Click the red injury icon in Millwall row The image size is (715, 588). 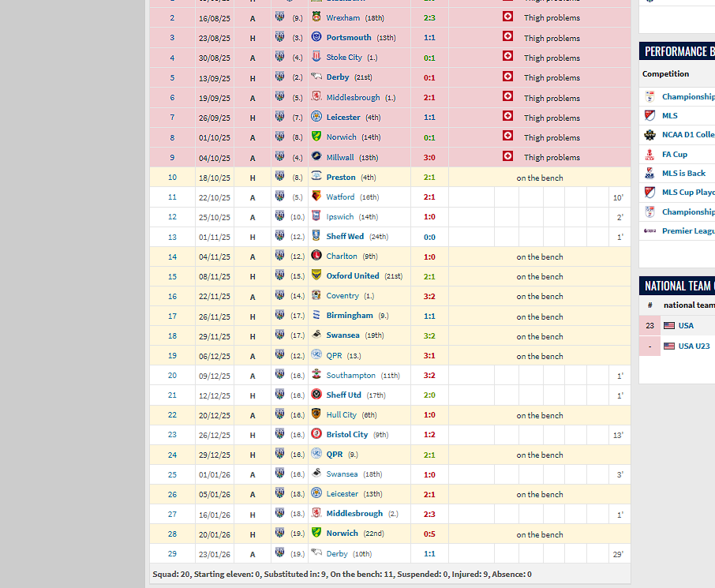pos(507,157)
